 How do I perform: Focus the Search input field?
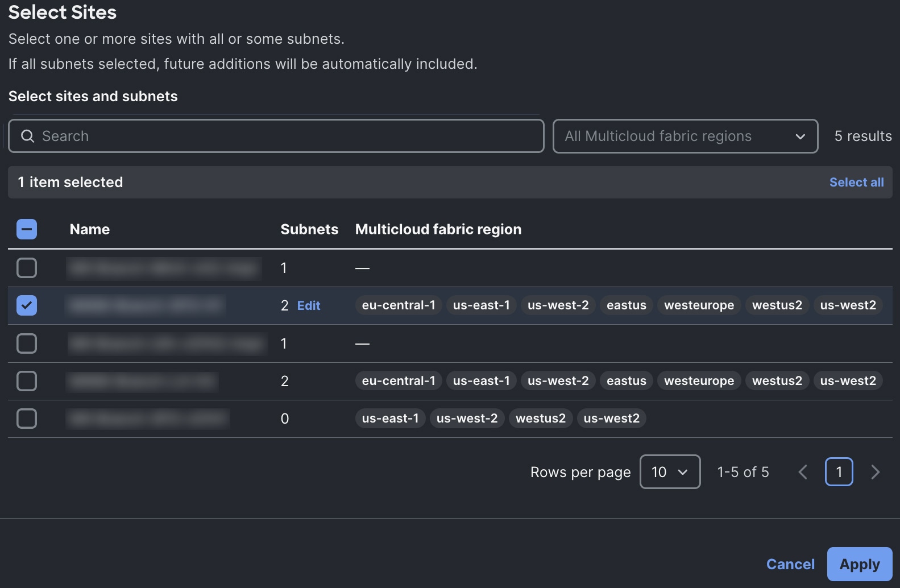(x=276, y=136)
